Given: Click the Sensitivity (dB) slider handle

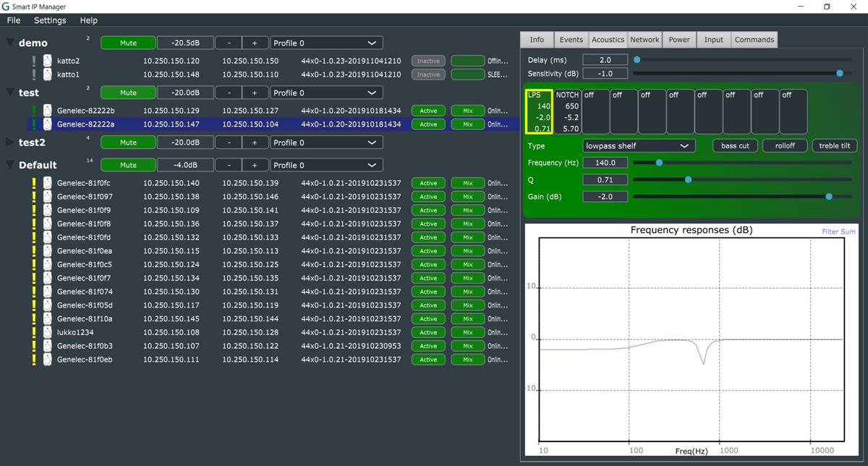Looking at the screenshot, I should tap(840, 73).
